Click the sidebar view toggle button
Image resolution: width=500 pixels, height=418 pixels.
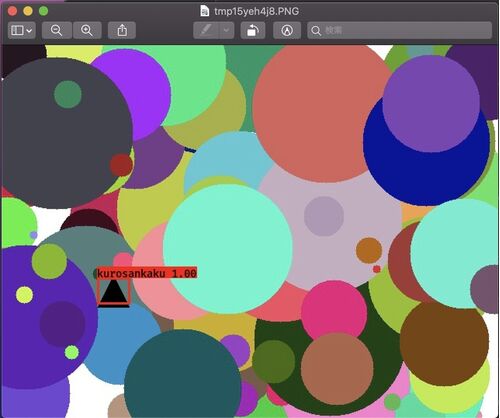[x=17, y=30]
